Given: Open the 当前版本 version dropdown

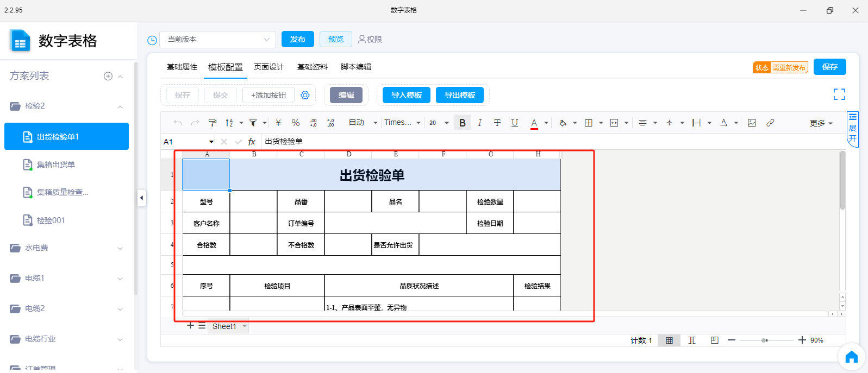Looking at the screenshot, I should click(218, 39).
